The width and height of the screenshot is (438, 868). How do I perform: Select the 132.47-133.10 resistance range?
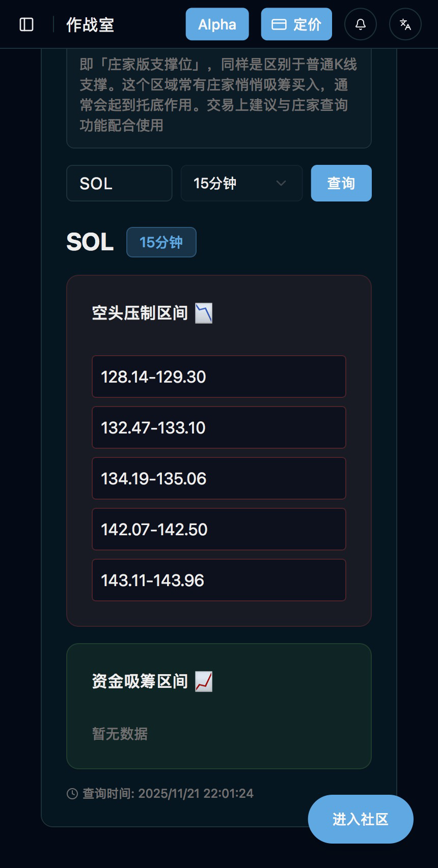[219, 427]
